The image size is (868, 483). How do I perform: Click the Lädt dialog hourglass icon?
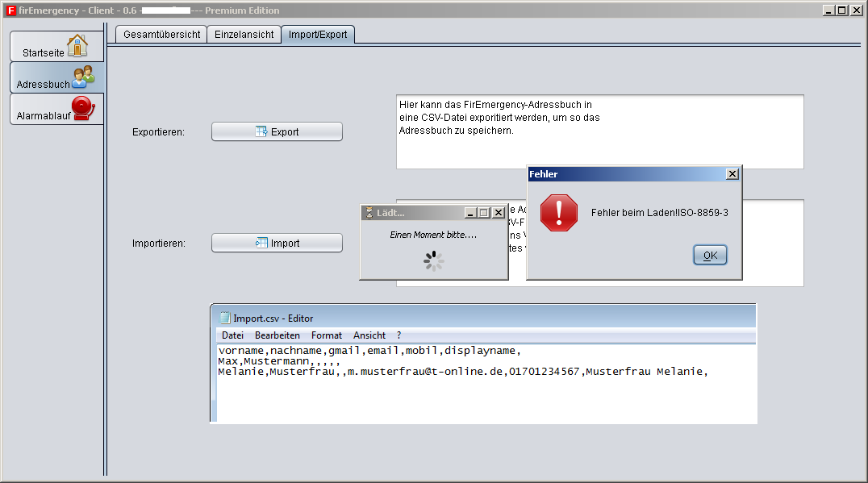(369, 213)
